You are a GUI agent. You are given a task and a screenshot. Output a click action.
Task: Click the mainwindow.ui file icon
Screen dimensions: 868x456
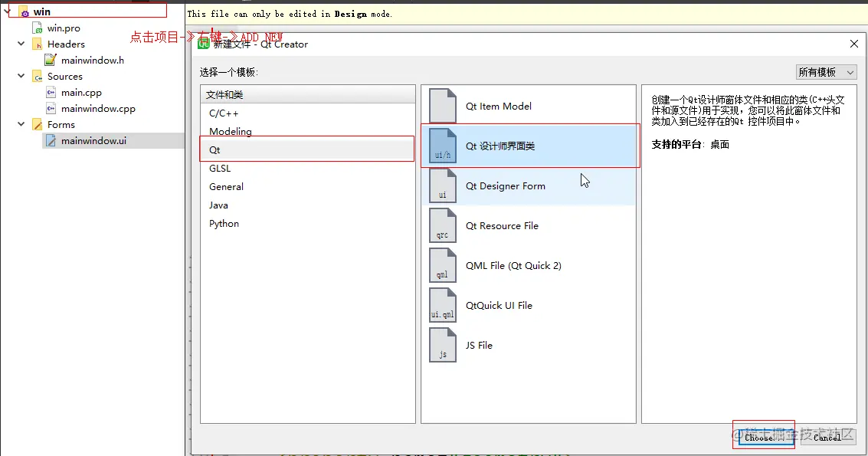tap(51, 140)
